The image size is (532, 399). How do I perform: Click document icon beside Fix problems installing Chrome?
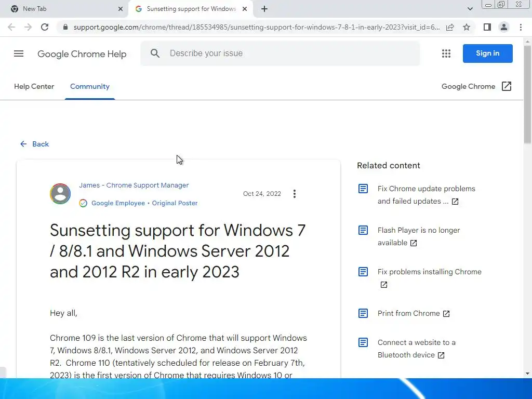363,272
